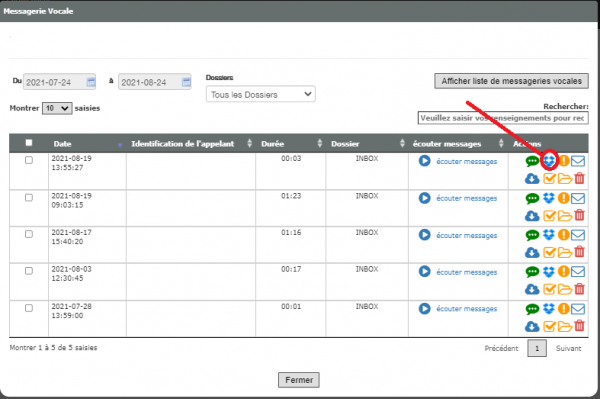Sort by Identification de l'appelant column
Image resolution: width=600 pixels, height=399 pixels.
191,144
